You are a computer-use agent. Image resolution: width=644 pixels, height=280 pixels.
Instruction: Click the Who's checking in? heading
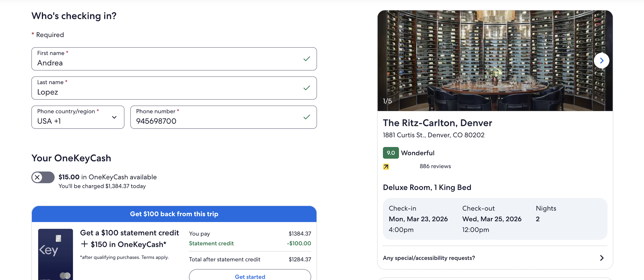click(x=74, y=16)
